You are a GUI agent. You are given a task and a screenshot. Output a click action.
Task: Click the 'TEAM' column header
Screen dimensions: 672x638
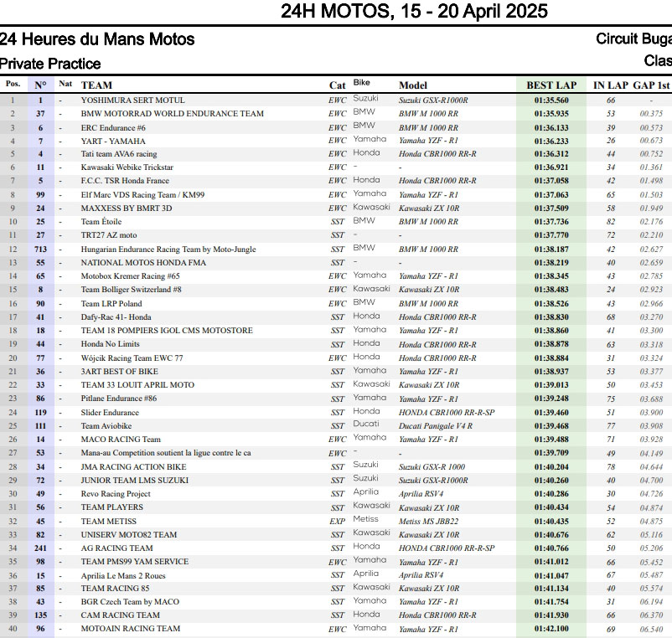point(96,85)
